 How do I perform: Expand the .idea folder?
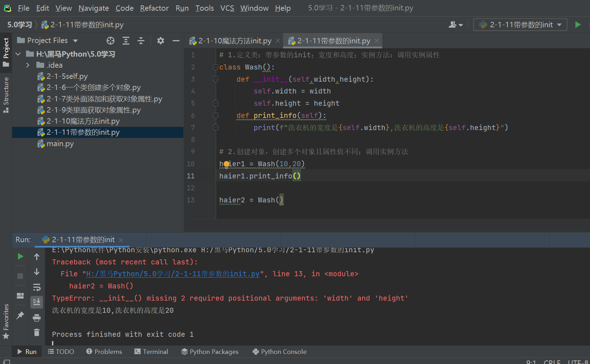(x=28, y=65)
